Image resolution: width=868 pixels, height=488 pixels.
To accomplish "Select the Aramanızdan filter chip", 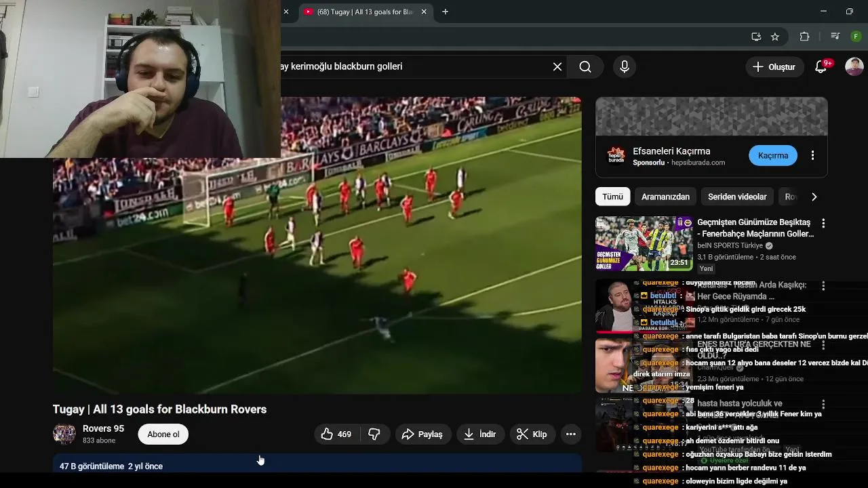I will click(665, 197).
